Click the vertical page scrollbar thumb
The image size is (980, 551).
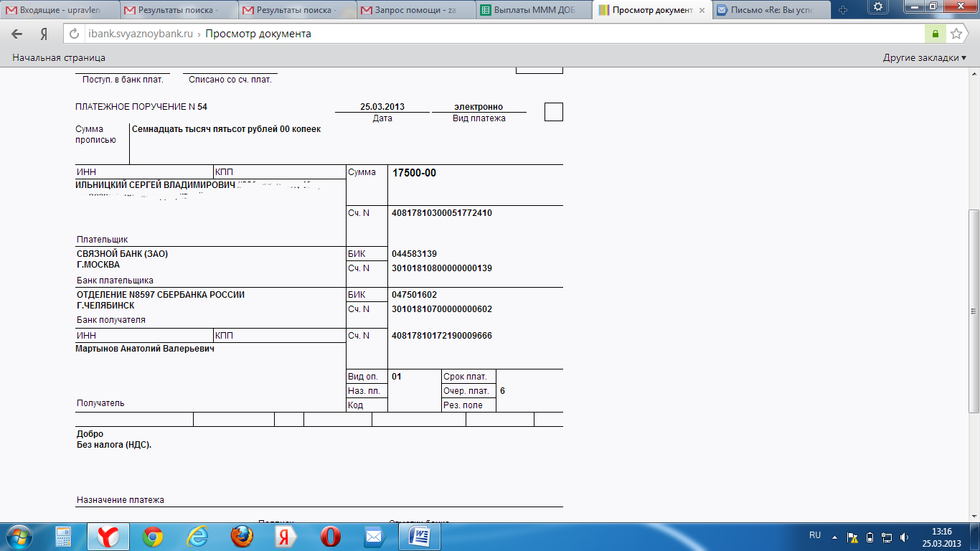[x=974, y=311]
